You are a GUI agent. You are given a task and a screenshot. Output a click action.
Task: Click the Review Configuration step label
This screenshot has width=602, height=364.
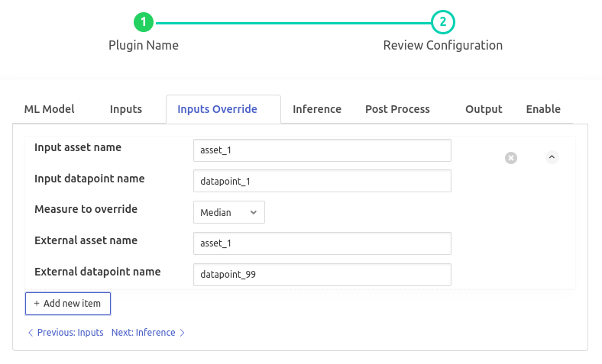443,45
